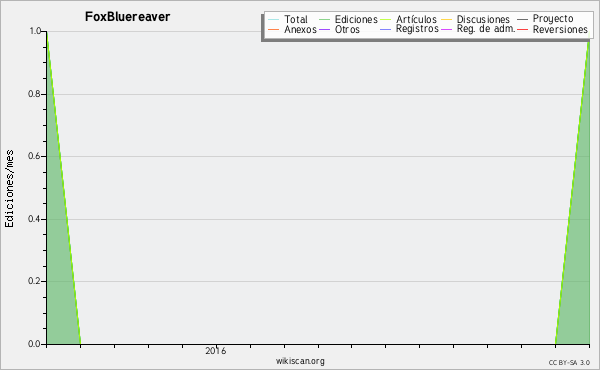Click the orange Anexos legend line
Image resolution: width=600 pixels, height=370 pixels.
[273, 29]
